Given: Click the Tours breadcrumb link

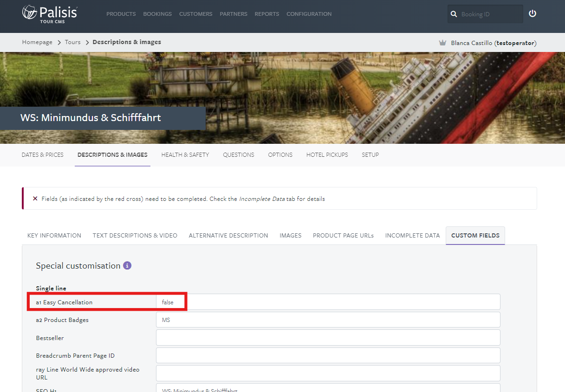Looking at the screenshot, I should pos(72,42).
